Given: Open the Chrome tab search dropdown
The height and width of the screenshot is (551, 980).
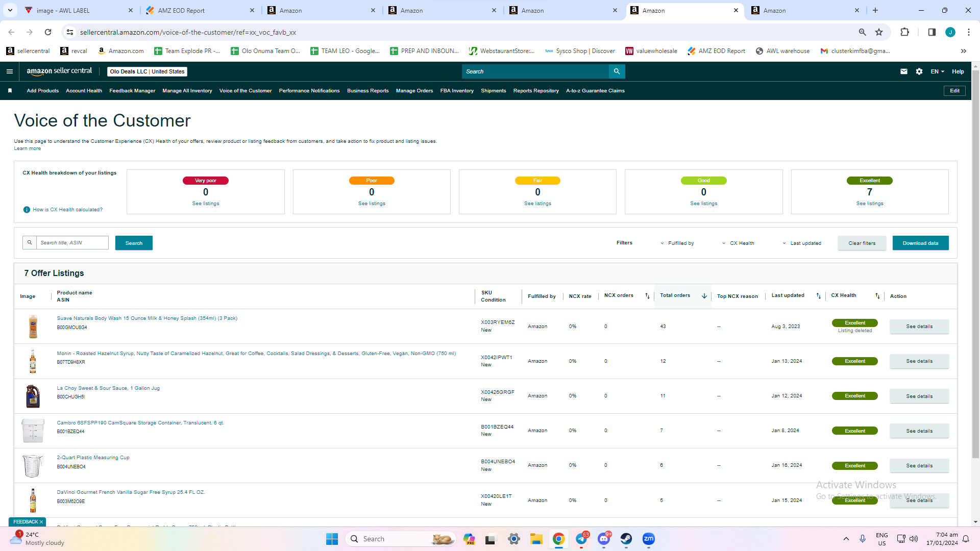Looking at the screenshot, I should click(x=10, y=10).
